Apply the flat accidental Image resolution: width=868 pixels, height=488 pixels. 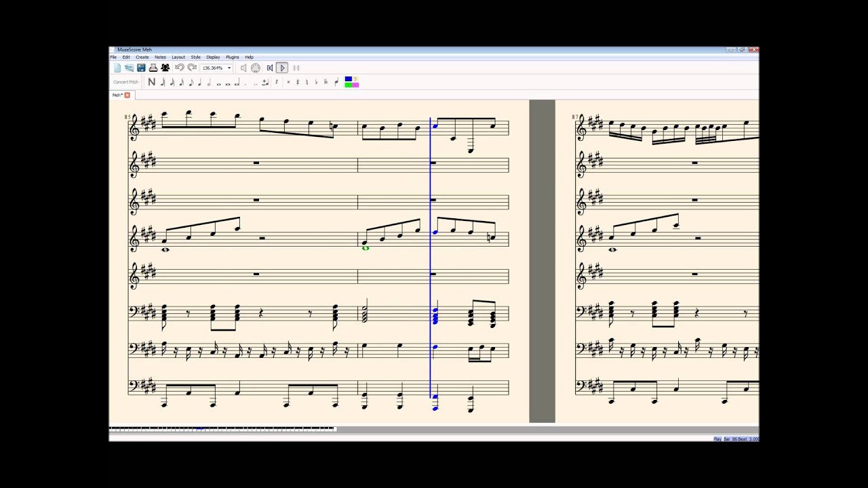(317, 82)
